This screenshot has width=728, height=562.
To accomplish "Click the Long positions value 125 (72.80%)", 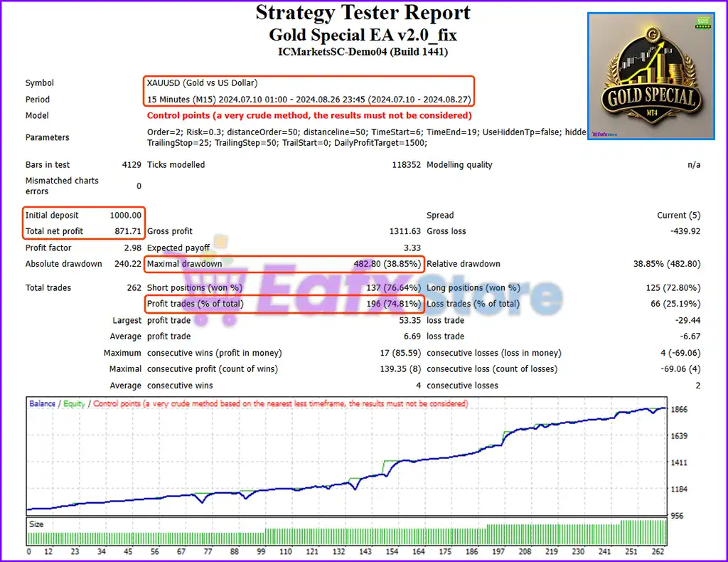I will point(673,287).
